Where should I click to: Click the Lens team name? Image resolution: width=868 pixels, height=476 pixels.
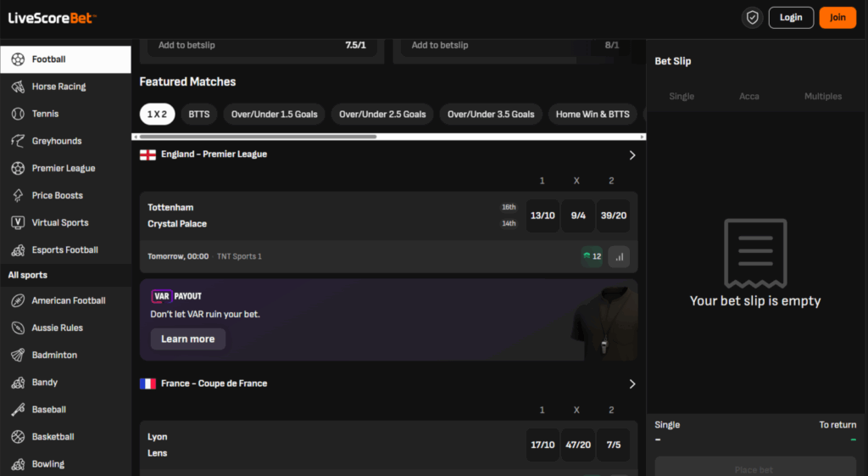pyautogui.click(x=157, y=453)
